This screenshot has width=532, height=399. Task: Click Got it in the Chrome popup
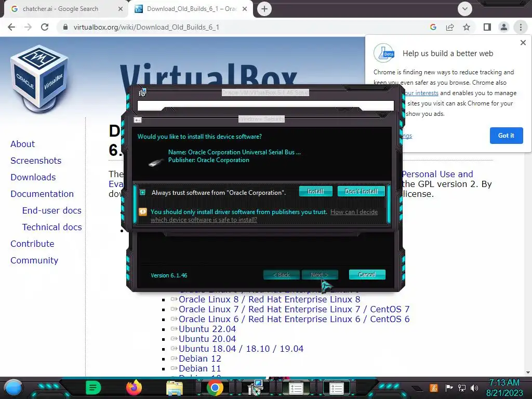coord(506,136)
